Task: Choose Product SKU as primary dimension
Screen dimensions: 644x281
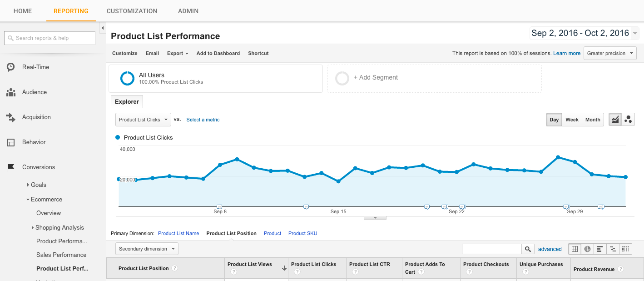Action: (302, 233)
